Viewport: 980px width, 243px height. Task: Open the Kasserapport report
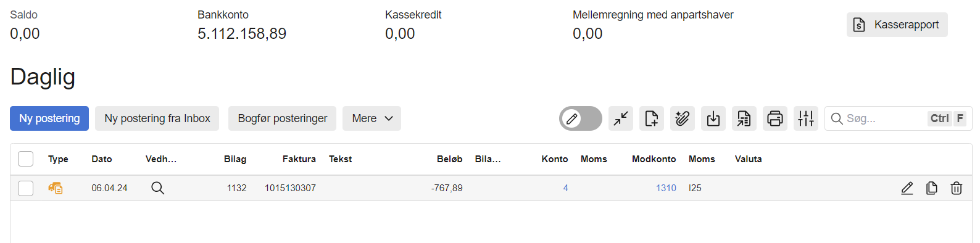(897, 25)
